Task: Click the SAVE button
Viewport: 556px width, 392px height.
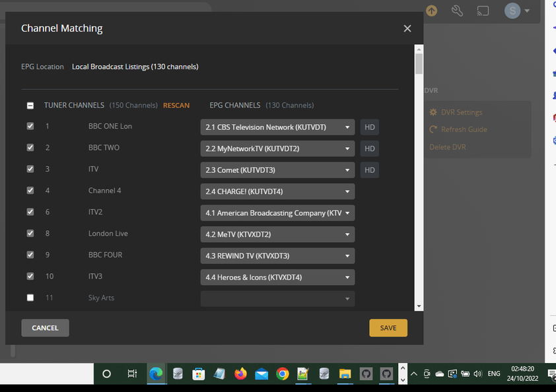Action: [388, 328]
